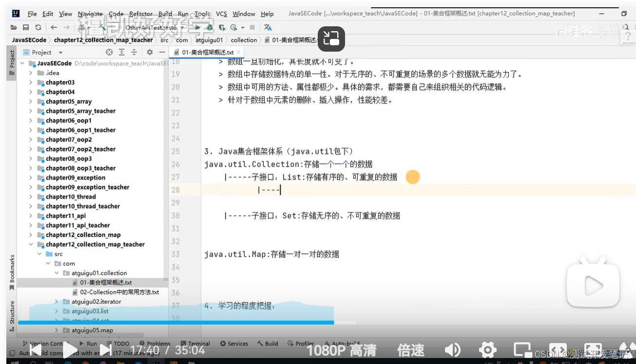The image size is (636, 364).
Task: Open the Help menu
Action: coord(267,14)
